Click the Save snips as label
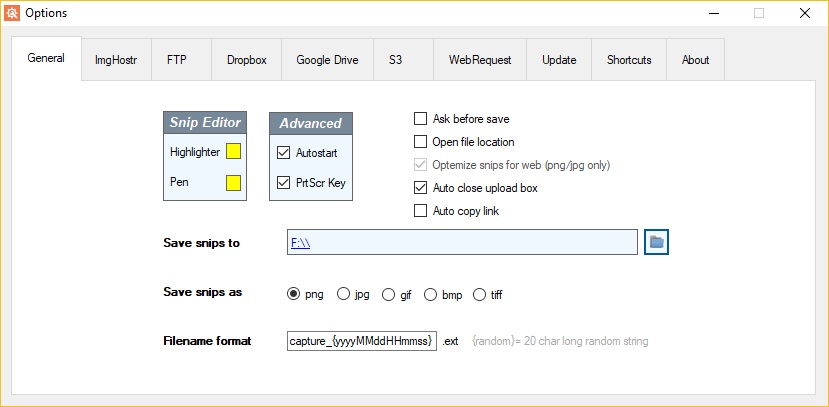The width and height of the screenshot is (829, 407). [202, 292]
